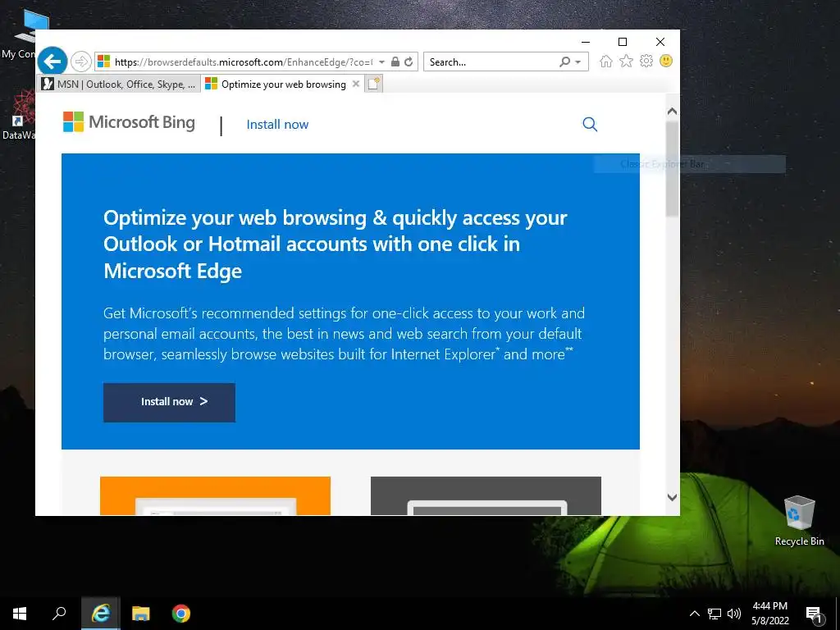The width and height of the screenshot is (840, 630).
Task: Open Favorites with the star icon
Action: pos(626,61)
